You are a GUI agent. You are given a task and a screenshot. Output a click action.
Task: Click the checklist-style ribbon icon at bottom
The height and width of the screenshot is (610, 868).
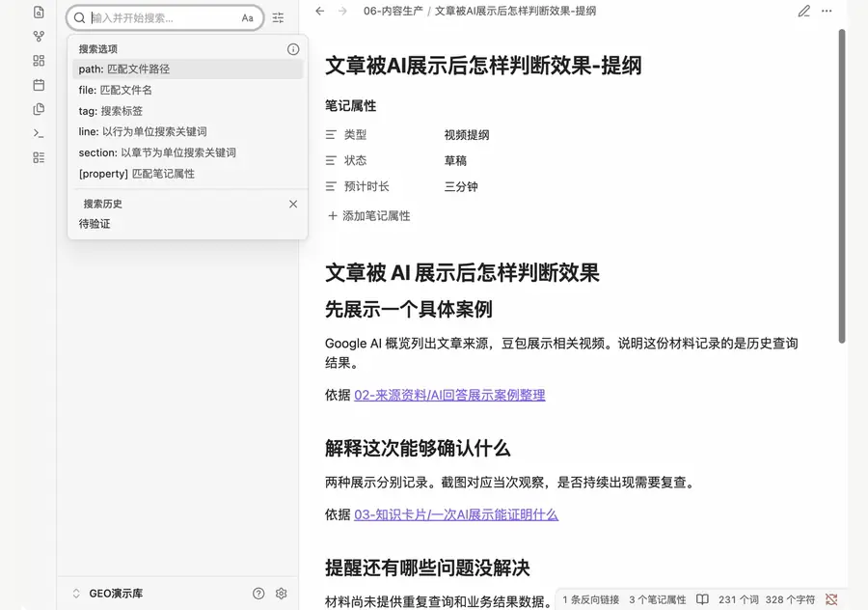(39, 158)
